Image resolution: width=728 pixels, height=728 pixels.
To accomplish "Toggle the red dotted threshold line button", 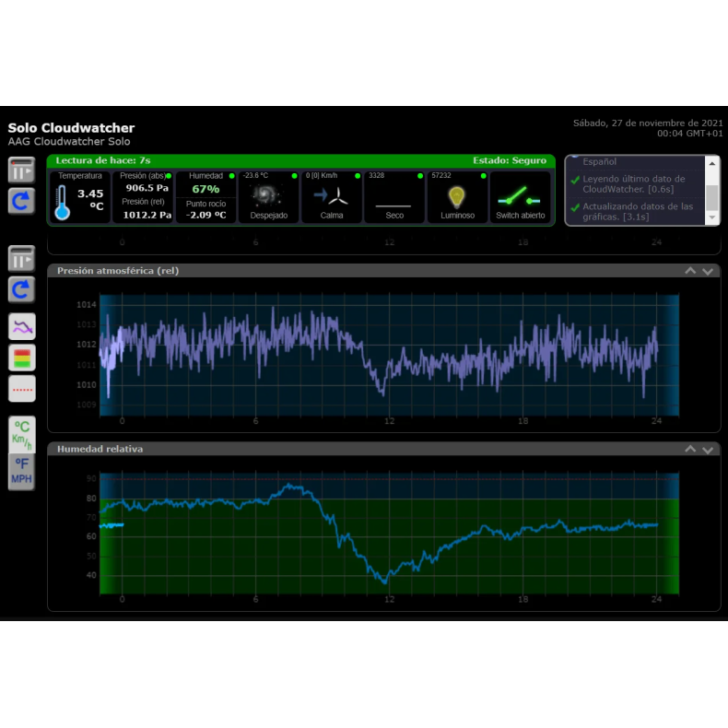I will coord(21,388).
